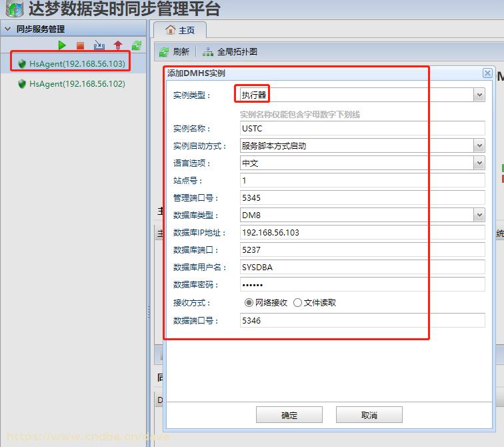Select the 文件读取 radio button
504x447 pixels.
pos(297,303)
